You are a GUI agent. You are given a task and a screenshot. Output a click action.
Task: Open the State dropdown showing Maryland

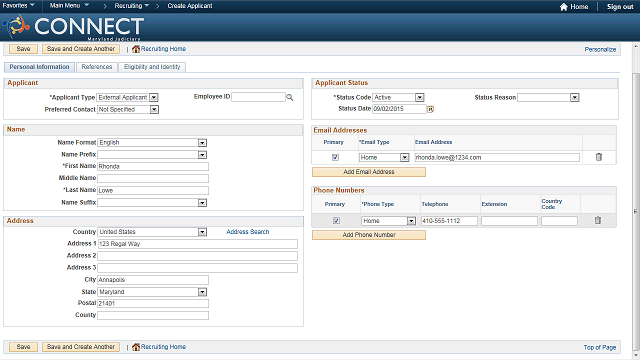tap(202, 292)
